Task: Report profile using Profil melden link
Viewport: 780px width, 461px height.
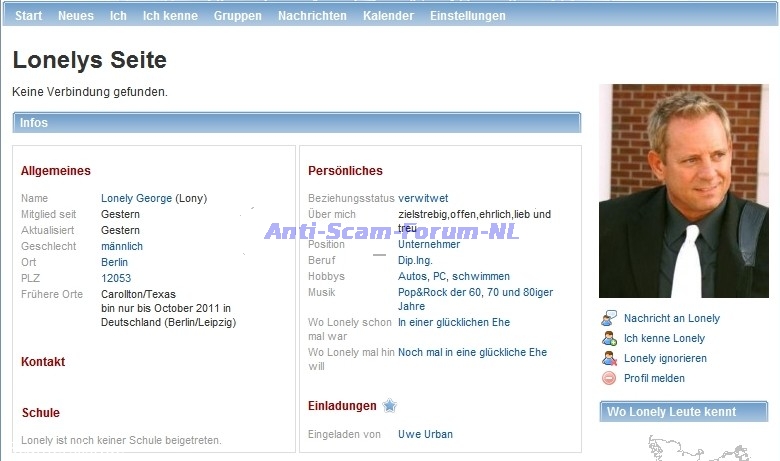Action: pos(654,378)
